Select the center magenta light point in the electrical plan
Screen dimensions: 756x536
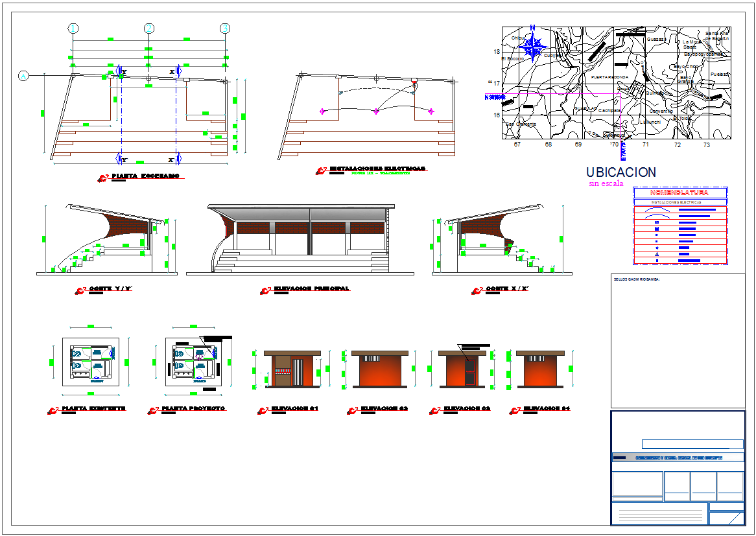click(x=376, y=111)
